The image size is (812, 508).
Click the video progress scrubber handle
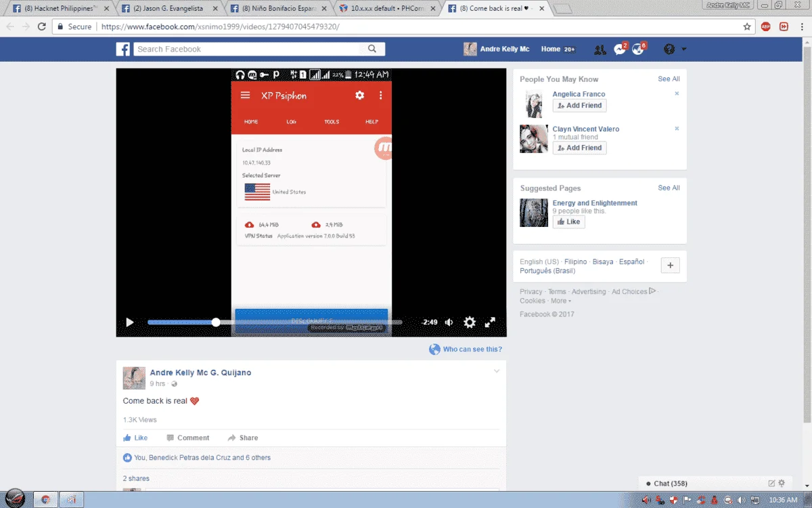(x=216, y=322)
